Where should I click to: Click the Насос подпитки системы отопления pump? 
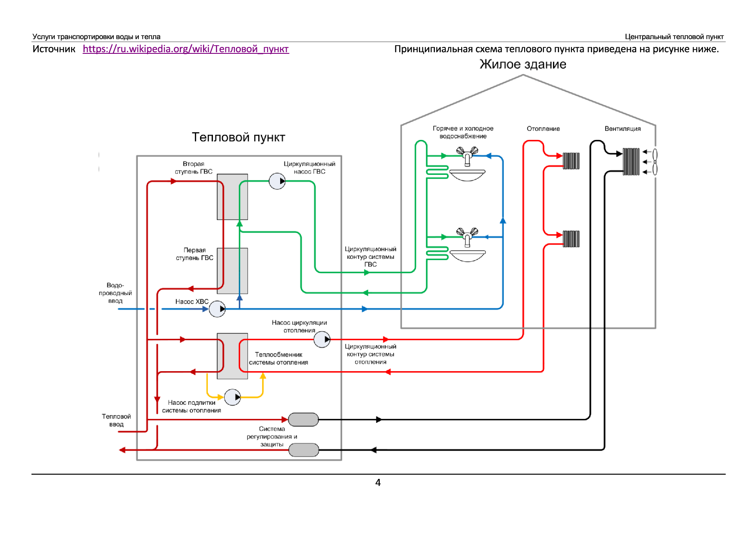(x=232, y=397)
